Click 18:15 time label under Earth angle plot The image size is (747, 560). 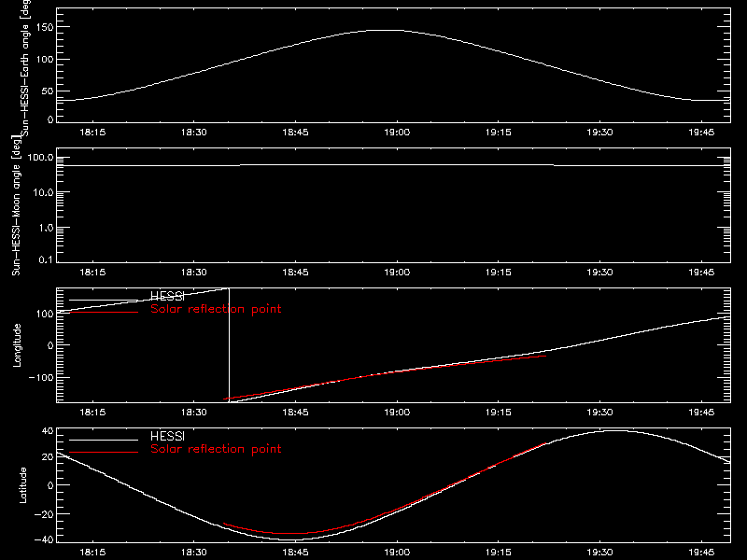[x=92, y=133]
